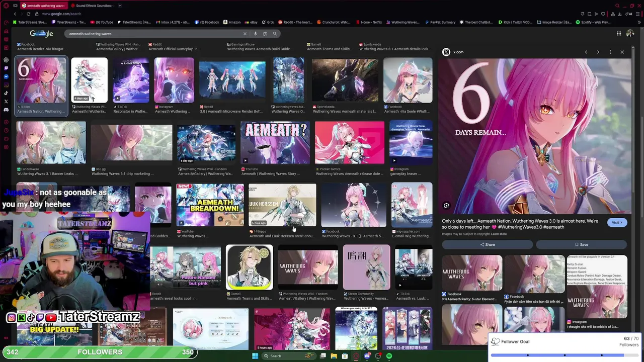This screenshot has height=362, width=644.
Task: Open the Facebook bookmark
Action: tap(207, 22)
